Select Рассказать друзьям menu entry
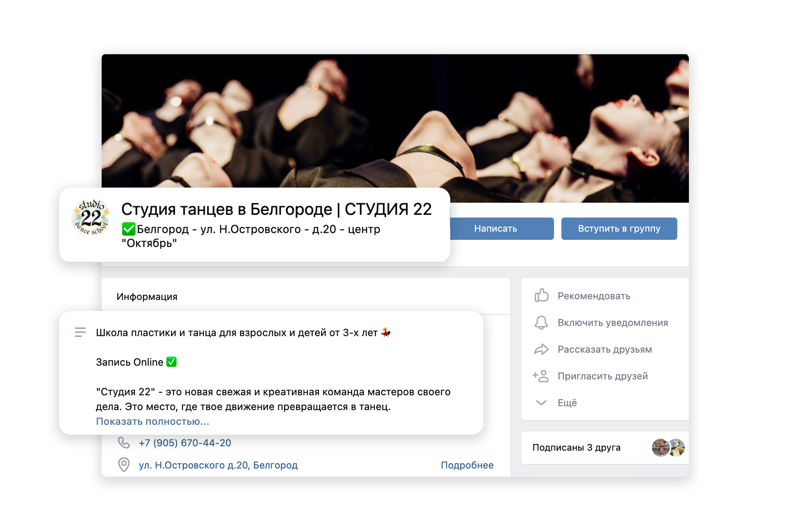786x532 pixels. click(605, 349)
